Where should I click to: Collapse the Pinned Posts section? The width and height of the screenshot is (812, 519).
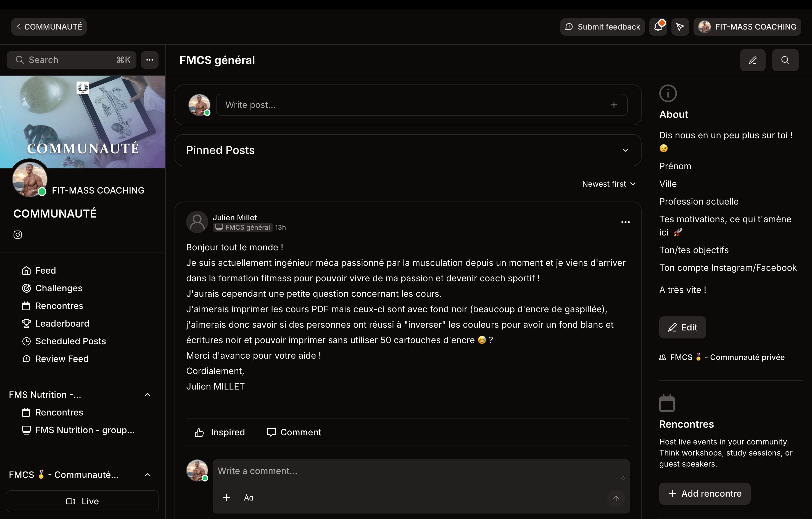626,150
